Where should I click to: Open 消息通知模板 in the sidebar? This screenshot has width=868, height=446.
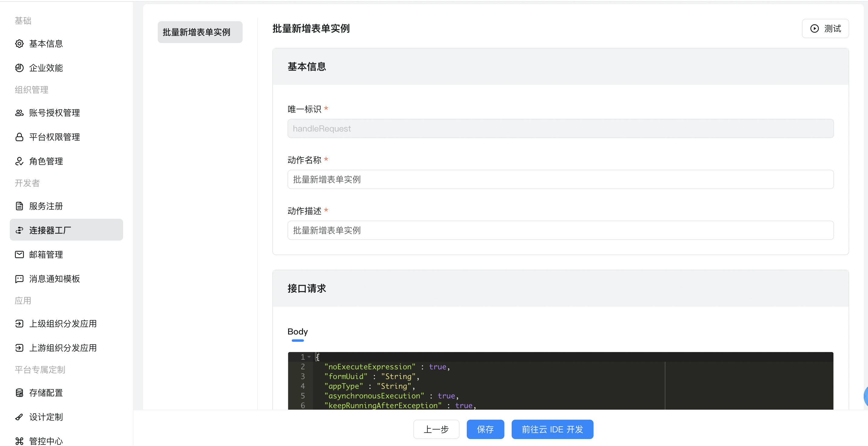coord(66,279)
